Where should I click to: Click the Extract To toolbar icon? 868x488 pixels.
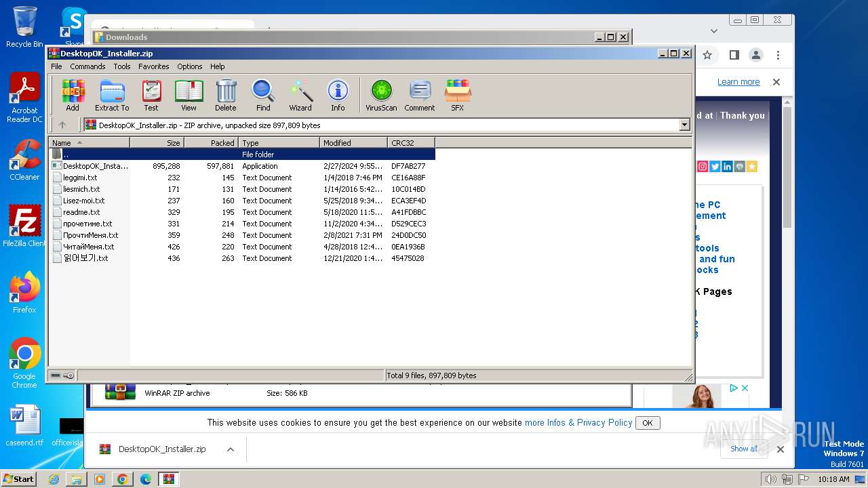pyautogui.click(x=112, y=95)
